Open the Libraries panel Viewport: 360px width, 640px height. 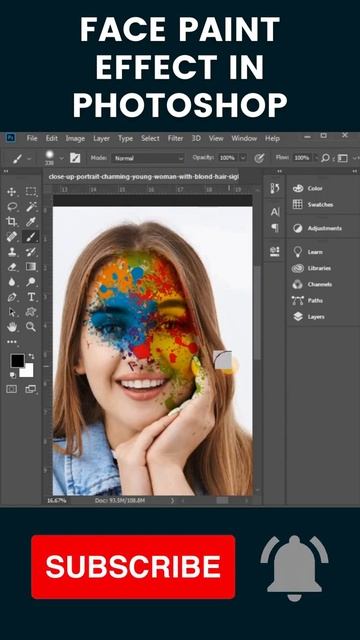coord(312,268)
